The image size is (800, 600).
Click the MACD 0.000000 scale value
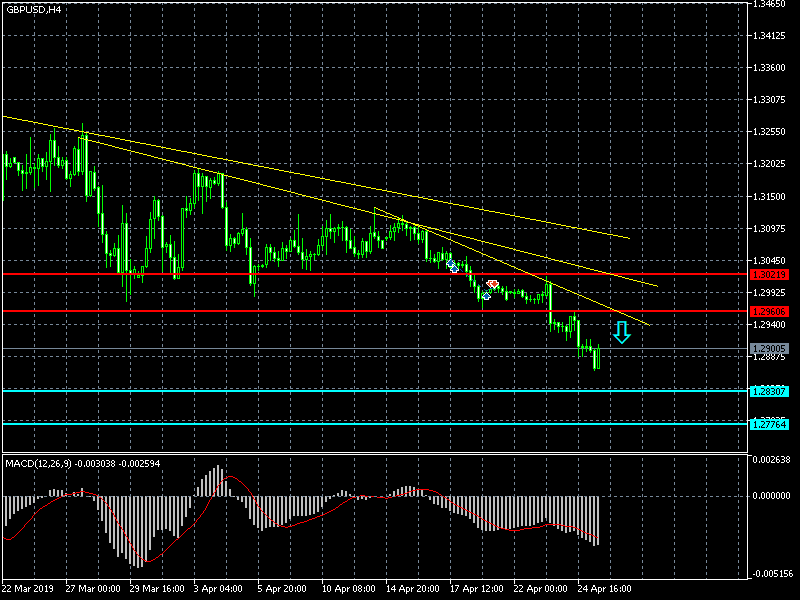coord(774,496)
